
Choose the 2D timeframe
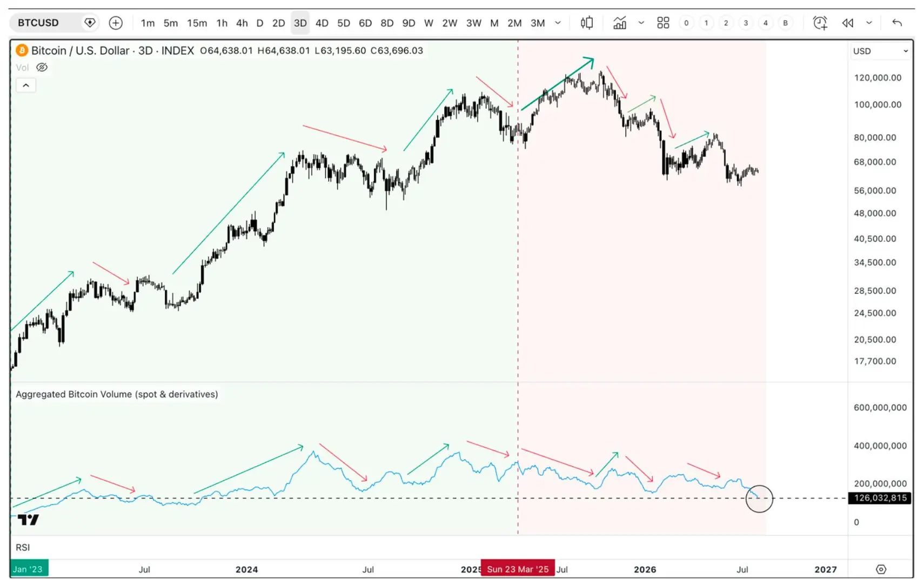278,23
